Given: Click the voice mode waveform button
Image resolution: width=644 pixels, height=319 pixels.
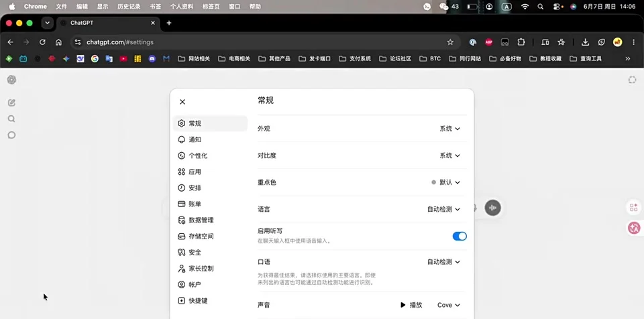Looking at the screenshot, I should (x=492, y=208).
